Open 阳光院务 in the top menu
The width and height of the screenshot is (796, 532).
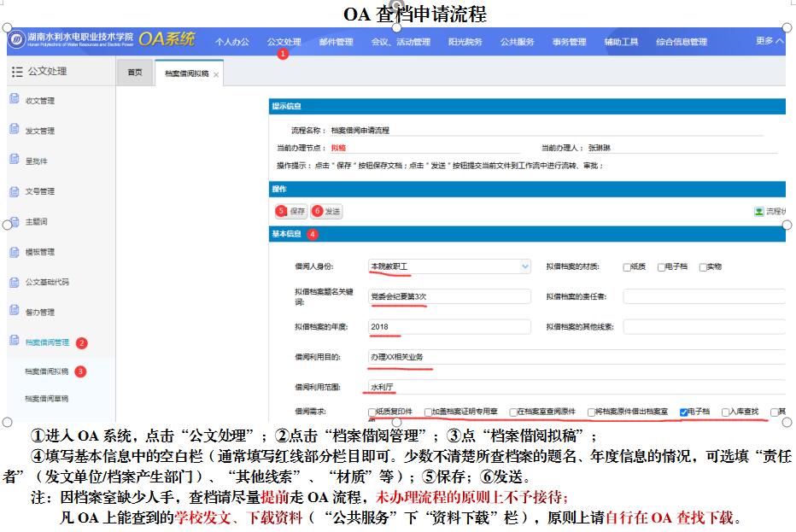click(x=465, y=42)
